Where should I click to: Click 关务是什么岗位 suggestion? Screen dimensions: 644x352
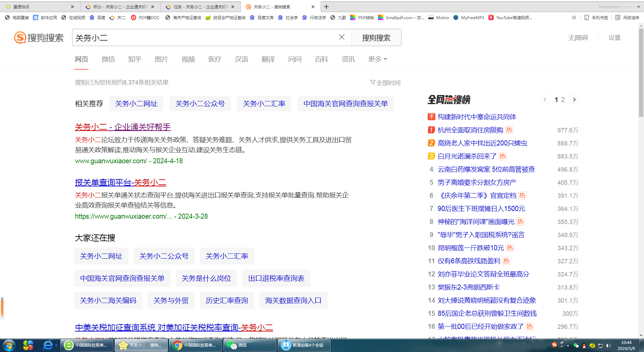coord(206,278)
